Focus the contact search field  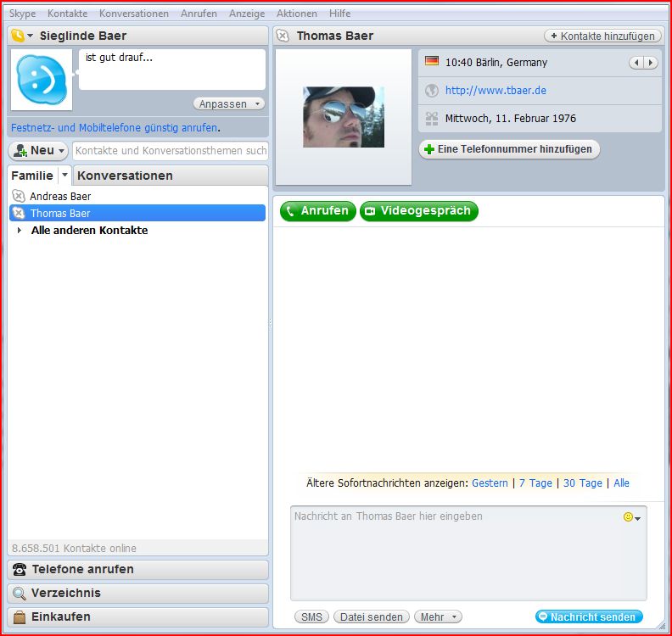(x=171, y=151)
